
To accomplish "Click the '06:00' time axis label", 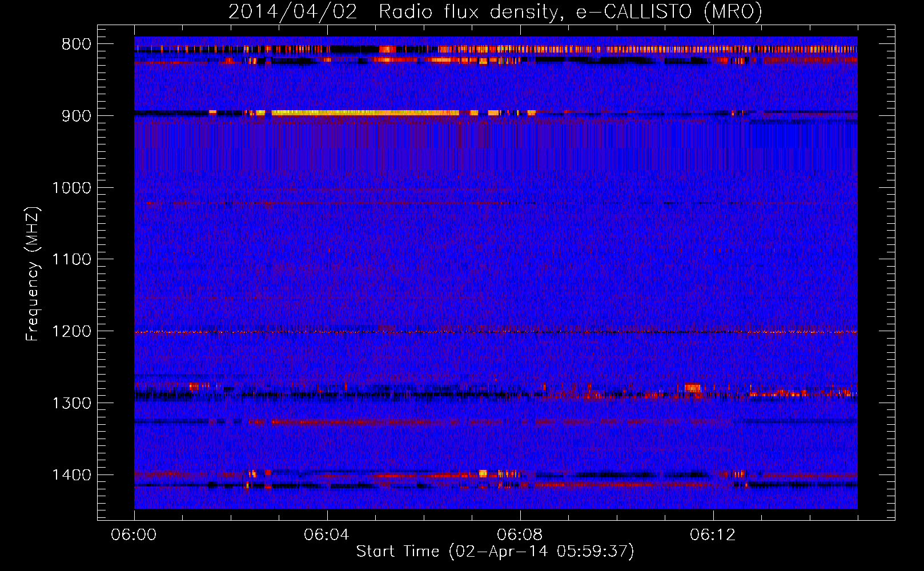I will coord(134,535).
